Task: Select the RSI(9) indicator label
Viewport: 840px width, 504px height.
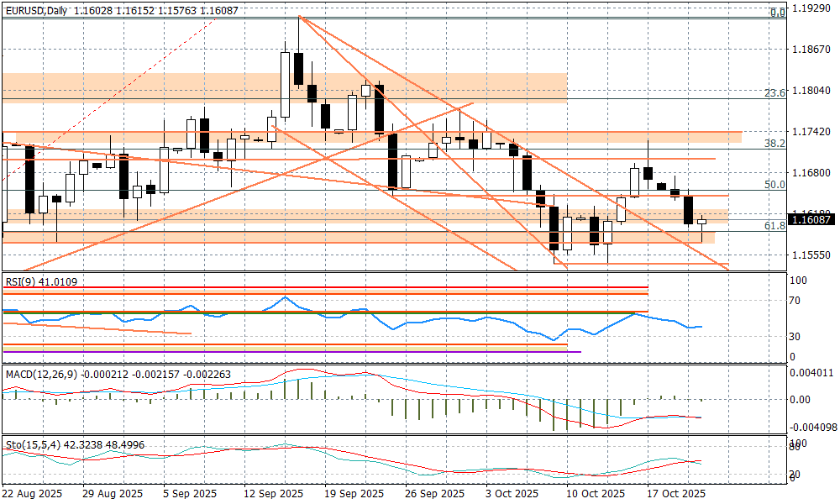Action: [x=23, y=282]
